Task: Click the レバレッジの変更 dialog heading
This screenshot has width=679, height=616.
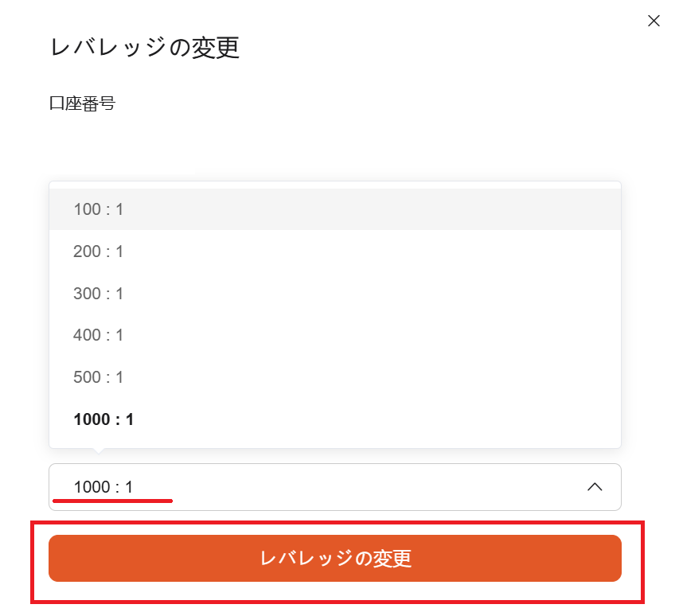Action: click(x=144, y=48)
